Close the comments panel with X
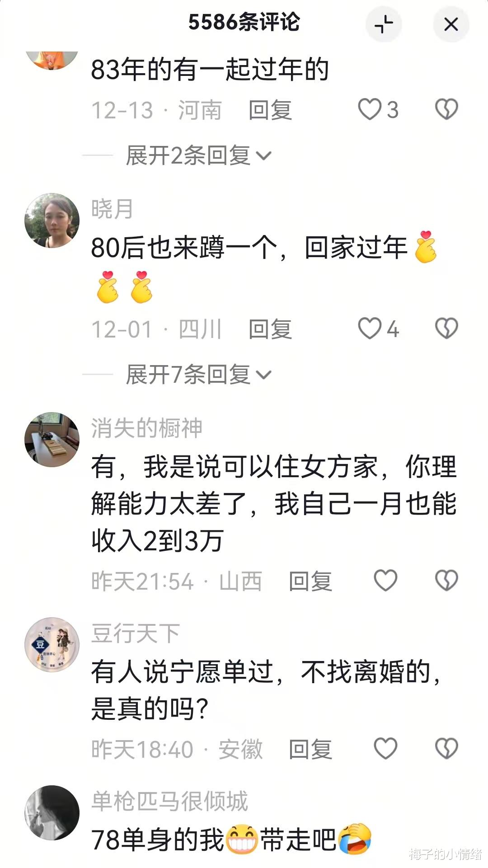Screen dimensions: 488x868 point(451,24)
